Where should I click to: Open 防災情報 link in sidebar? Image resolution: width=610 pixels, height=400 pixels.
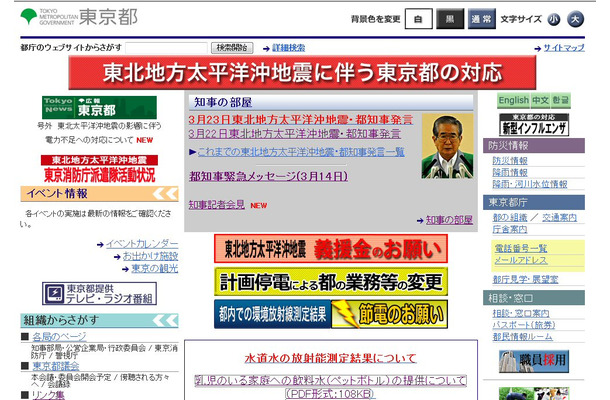pos(510,161)
